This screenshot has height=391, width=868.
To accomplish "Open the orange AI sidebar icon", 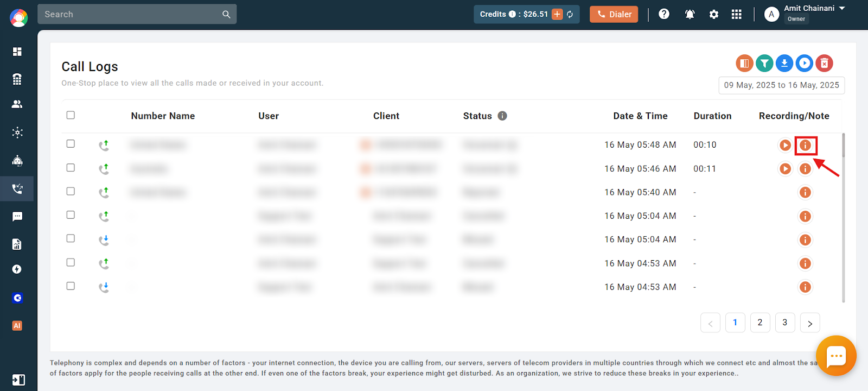I will click(x=17, y=326).
